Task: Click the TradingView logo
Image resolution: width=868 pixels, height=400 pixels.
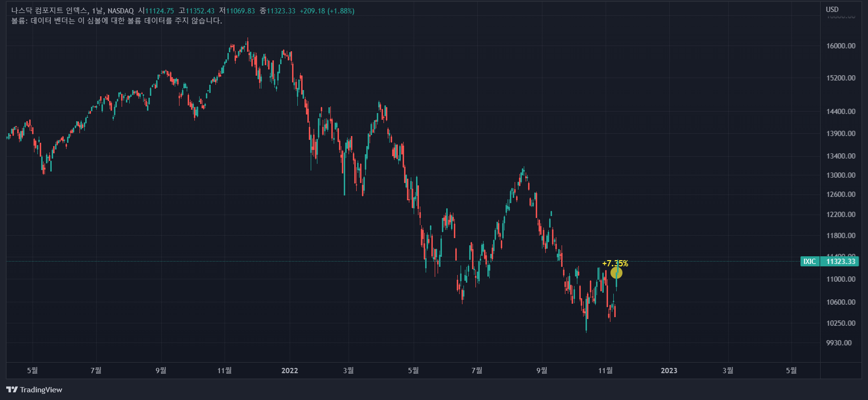Action: (34, 389)
